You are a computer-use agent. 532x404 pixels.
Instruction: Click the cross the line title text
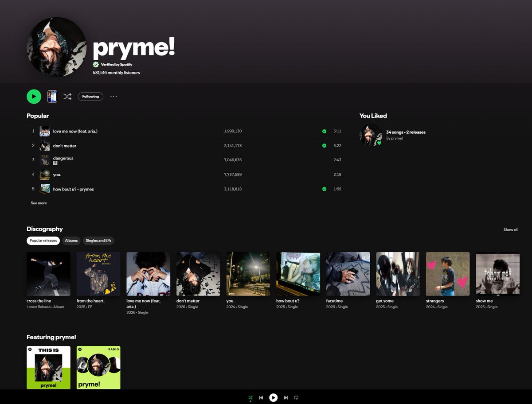pyautogui.click(x=39, y=301)
